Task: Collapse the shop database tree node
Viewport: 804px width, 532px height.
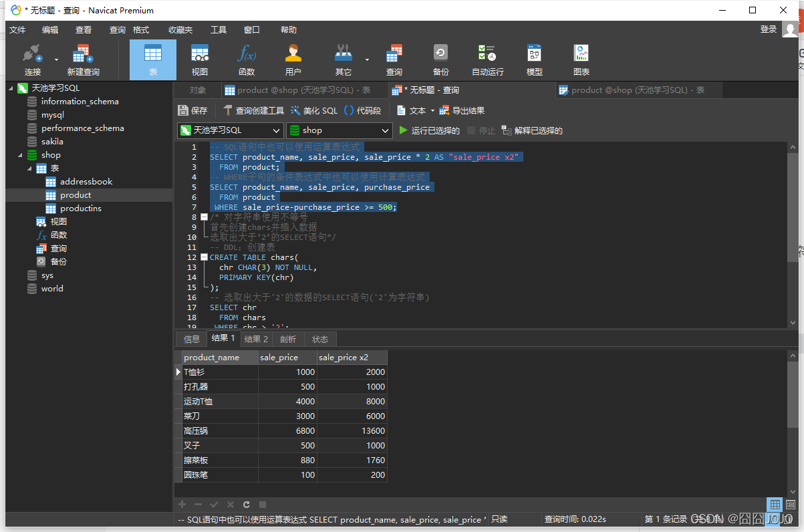Action: click(21, 155)
